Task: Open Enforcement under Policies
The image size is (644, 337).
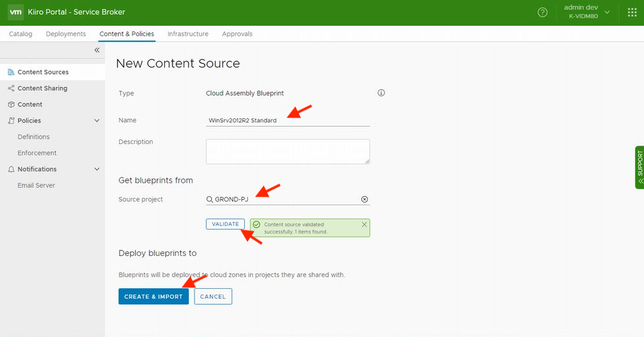Action: (x=37, y=153)
